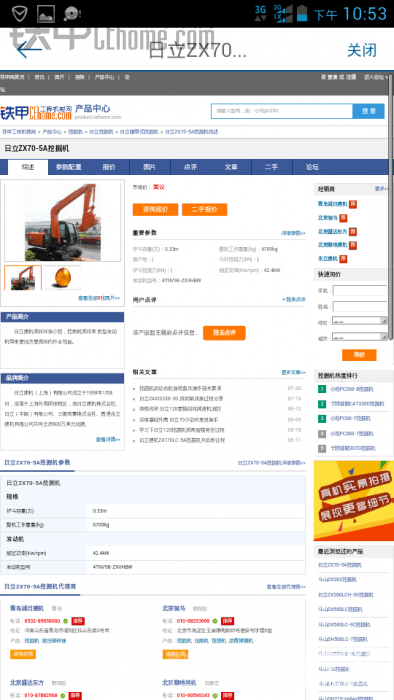This screenshot has height=700, width=394.
Task: Click the orange inquiry button under 青岛诚日建机
Action: pyautogui.click(x=23, y=654)
